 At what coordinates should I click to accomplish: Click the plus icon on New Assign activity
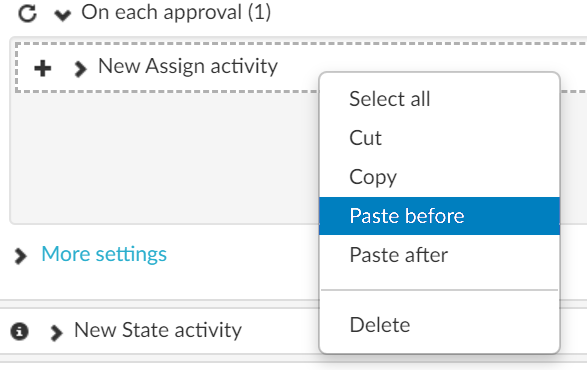tap(43, 68)
